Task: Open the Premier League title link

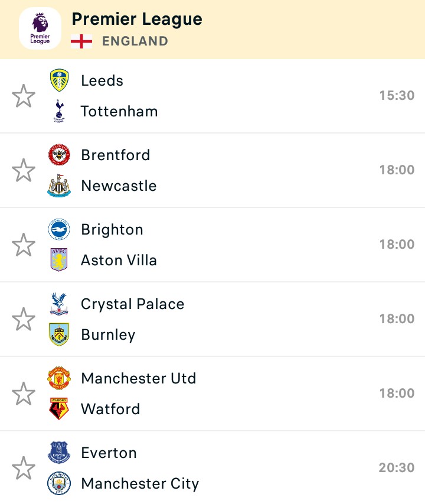Action: pyautogui.click(x=137, y=19)
